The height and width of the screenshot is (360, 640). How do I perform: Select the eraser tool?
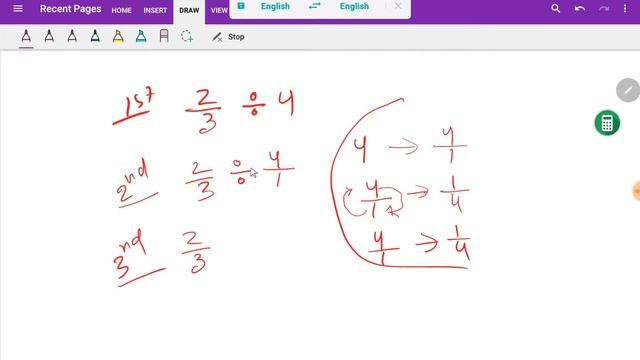(164, 36)
